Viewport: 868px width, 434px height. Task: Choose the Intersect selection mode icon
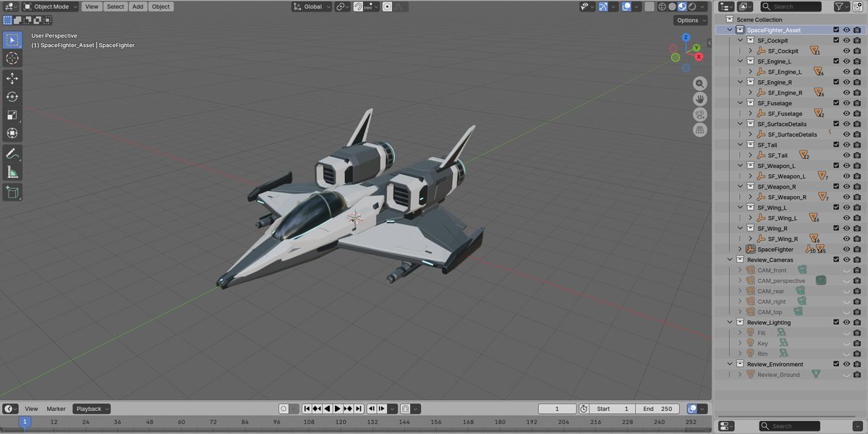(x=48, y=20)
